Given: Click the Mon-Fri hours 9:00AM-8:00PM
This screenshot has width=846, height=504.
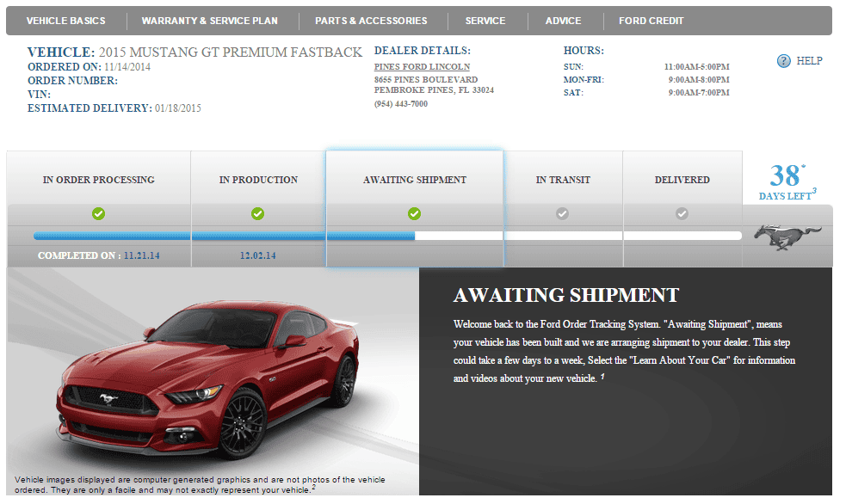Looking at the screenshot, I should [699, 80].
